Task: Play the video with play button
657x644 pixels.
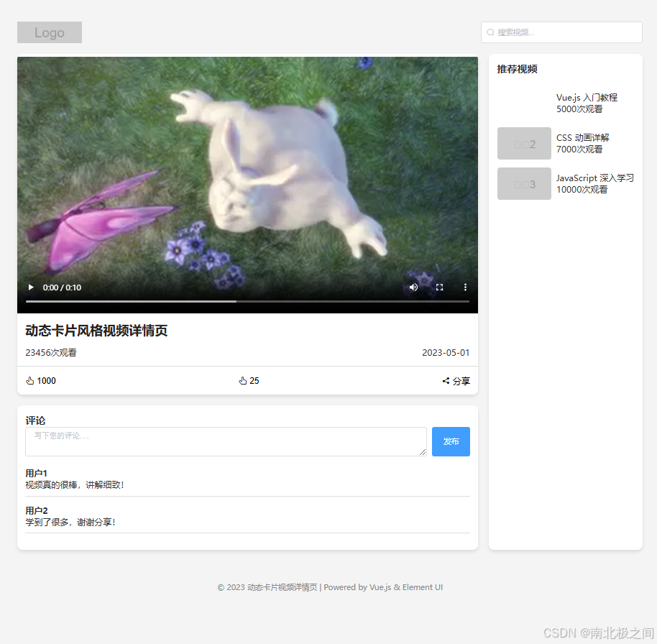Action: pyautogui.click(x=31, y=287)
